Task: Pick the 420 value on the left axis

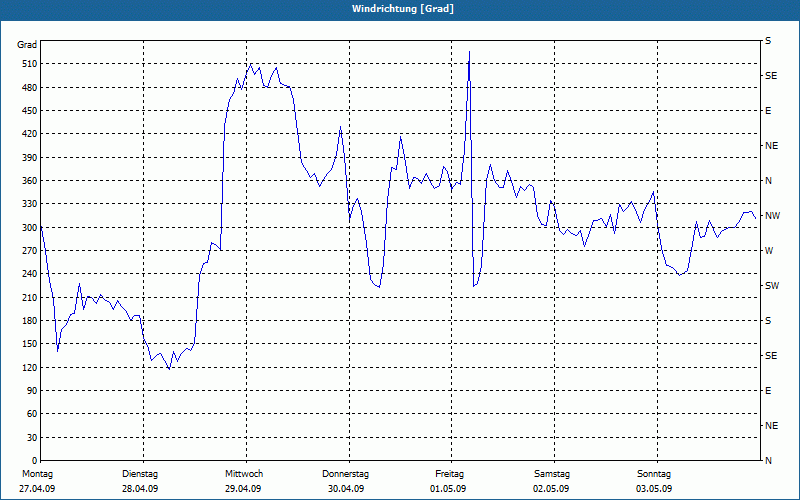Action: 30,134
